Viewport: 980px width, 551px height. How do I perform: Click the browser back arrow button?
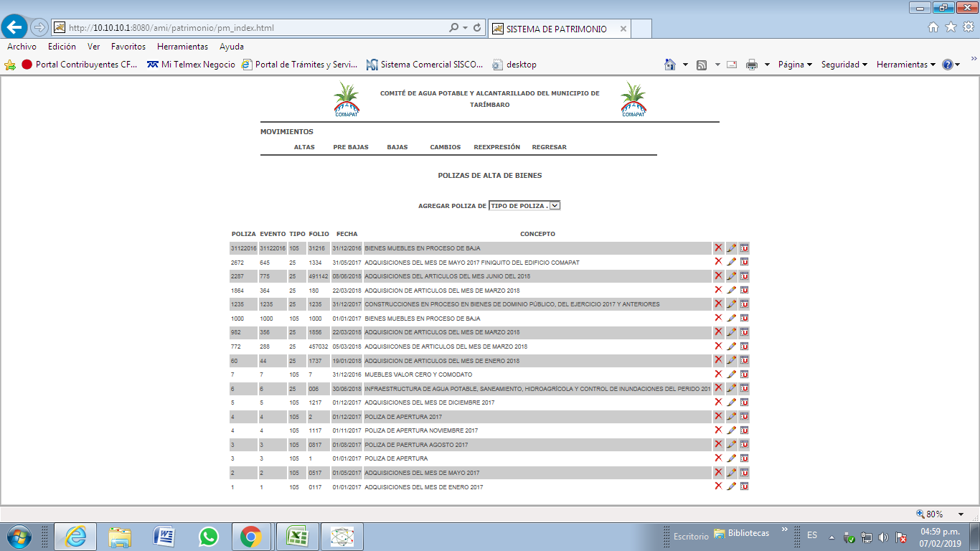(15, 27)
